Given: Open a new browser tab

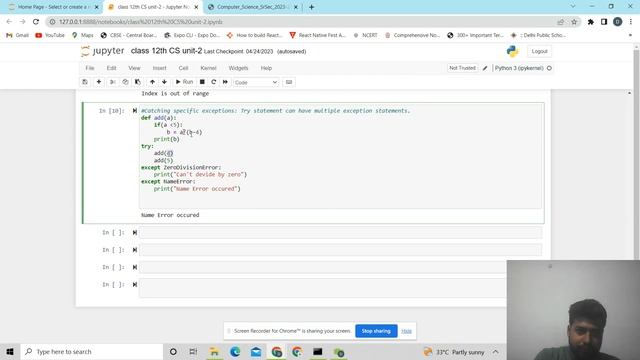Looking at the screenshot, I should (311, 7).
